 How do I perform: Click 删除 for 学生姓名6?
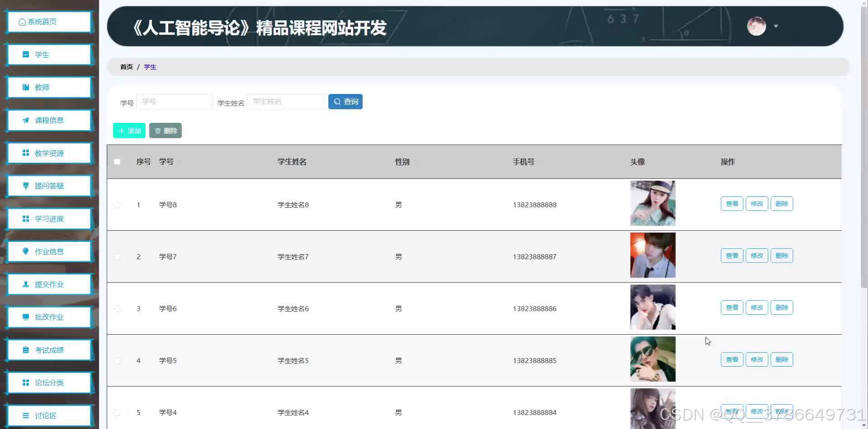[x=782, y=308]
